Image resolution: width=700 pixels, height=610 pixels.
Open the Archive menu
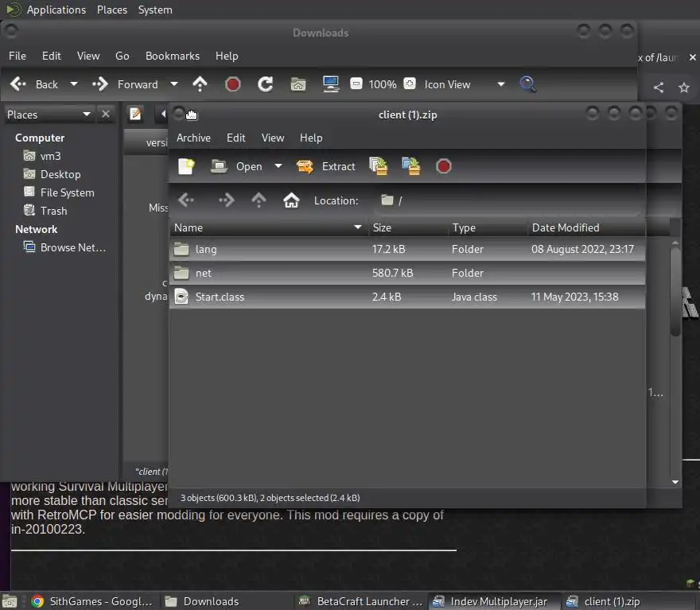(193, 138)
